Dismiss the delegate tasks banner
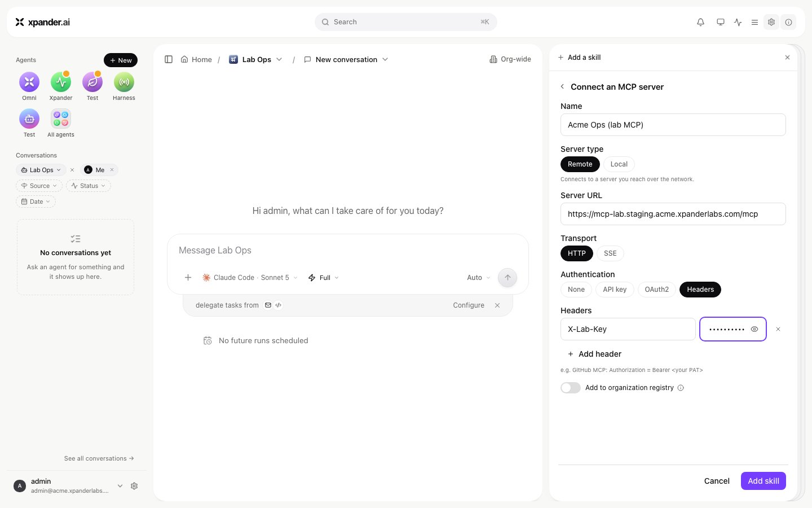Image resolution: width=812 pixels, height=508 pixels. tap(497, 305)
